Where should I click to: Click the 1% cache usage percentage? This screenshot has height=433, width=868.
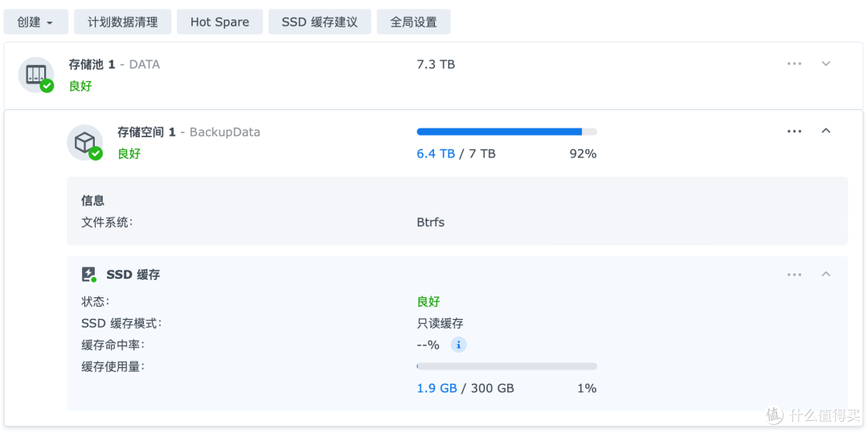pos(587,388)
